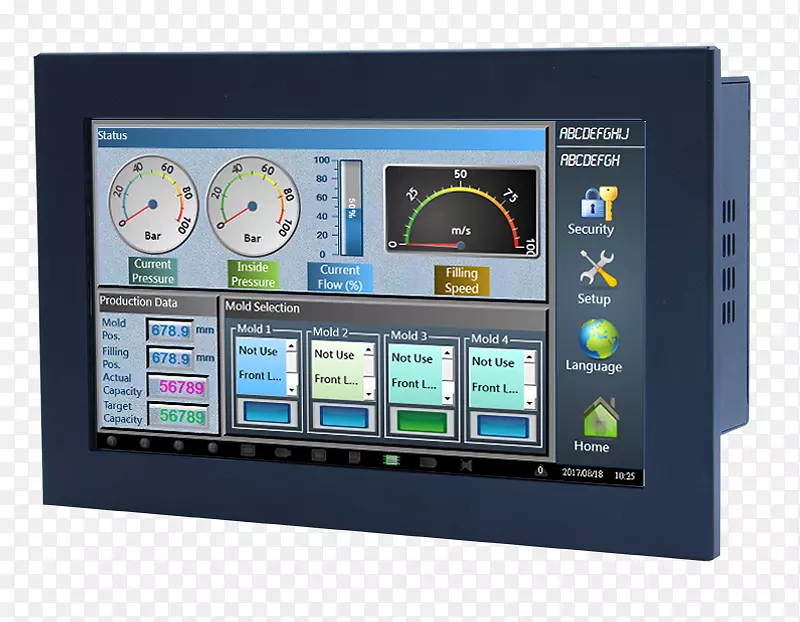Screen dimensions: 800x622
Task: Select 'Front L...' in Mold 4 list
Action: pos(495,388)
